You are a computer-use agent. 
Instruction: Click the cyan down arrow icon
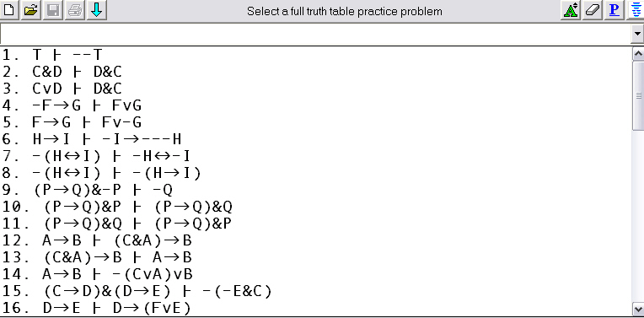pos(97,10)
